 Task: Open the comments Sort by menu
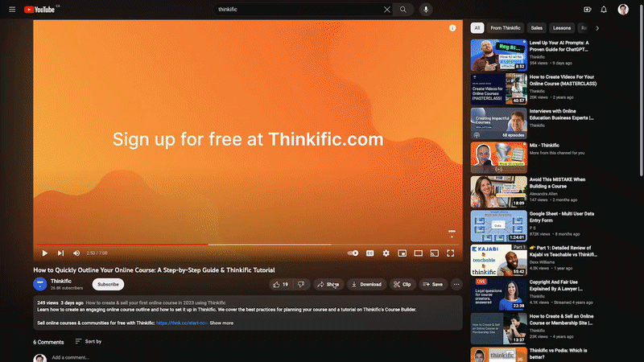89,341
